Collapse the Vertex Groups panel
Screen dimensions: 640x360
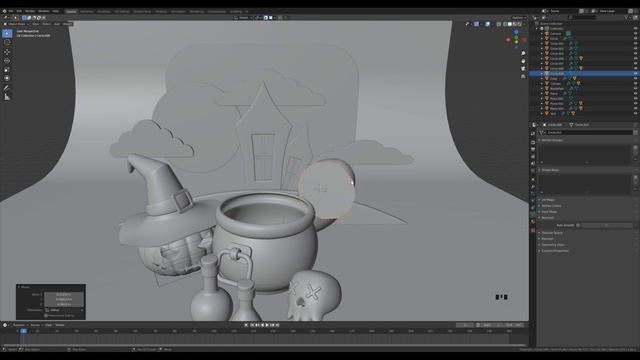point(552,140)
